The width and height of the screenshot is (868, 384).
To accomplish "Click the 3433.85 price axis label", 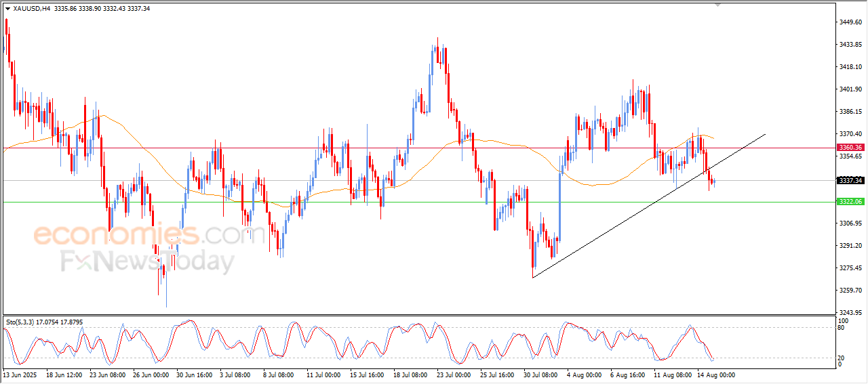I will click(850, 45).
